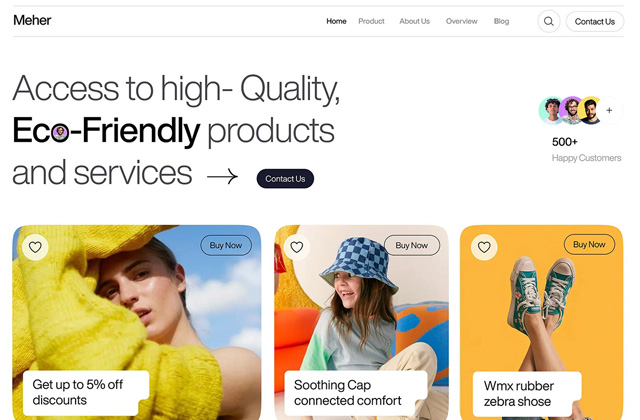
Task: Select the purple-background customer avatar
Action: pos(571,110)
